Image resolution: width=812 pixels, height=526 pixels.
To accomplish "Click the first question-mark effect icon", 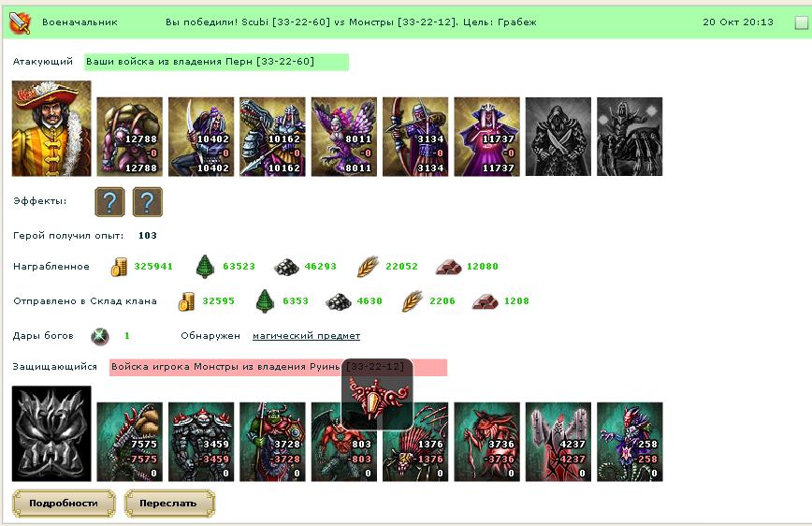I will (x=109, y=201).
